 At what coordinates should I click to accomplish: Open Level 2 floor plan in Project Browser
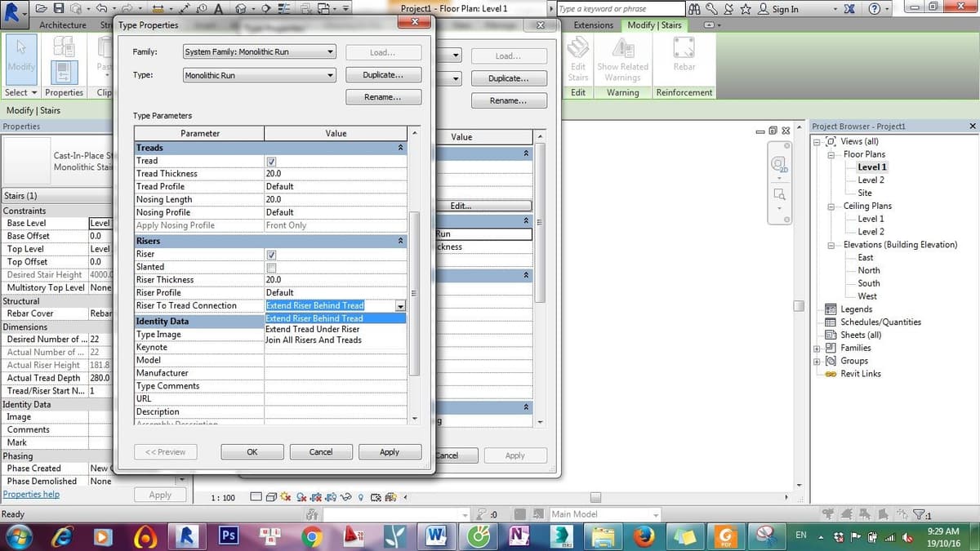(x=871, y=180)
